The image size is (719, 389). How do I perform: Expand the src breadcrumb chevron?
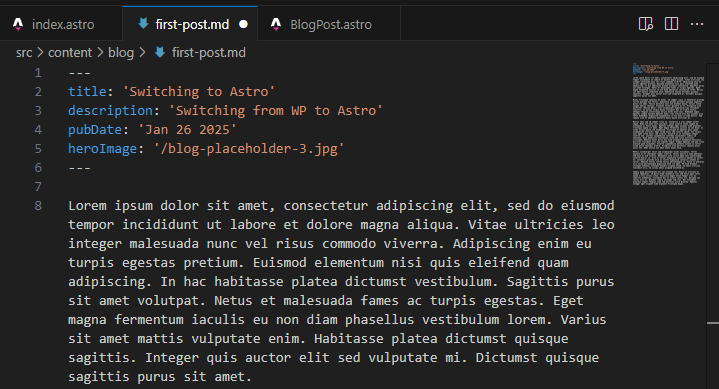tap(40, 53)
